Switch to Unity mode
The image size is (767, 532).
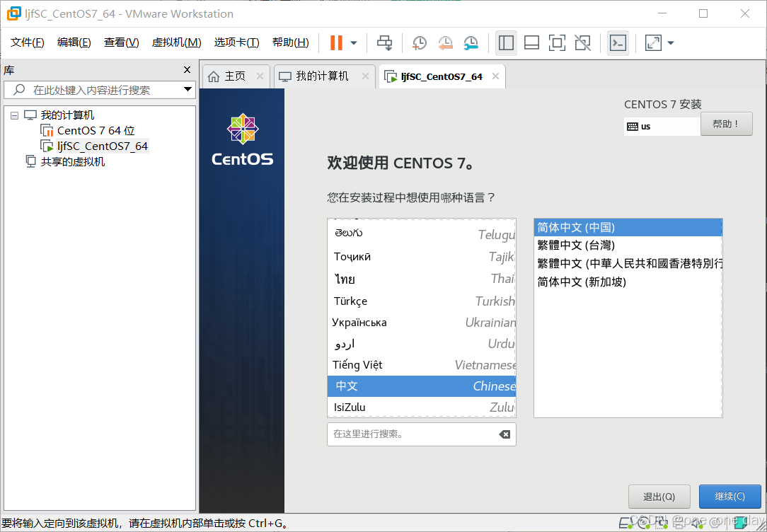click(x=582, y=43)
